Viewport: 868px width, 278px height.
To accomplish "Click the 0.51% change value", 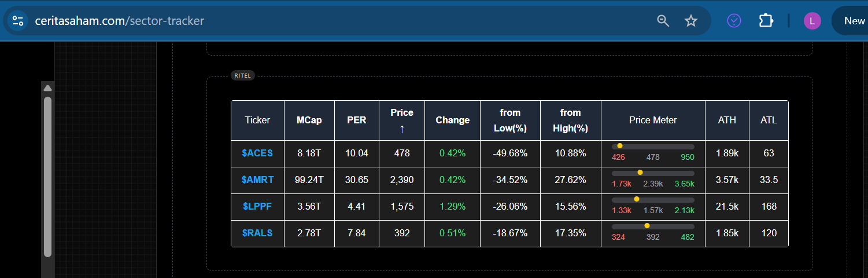I will pos(452,233).
